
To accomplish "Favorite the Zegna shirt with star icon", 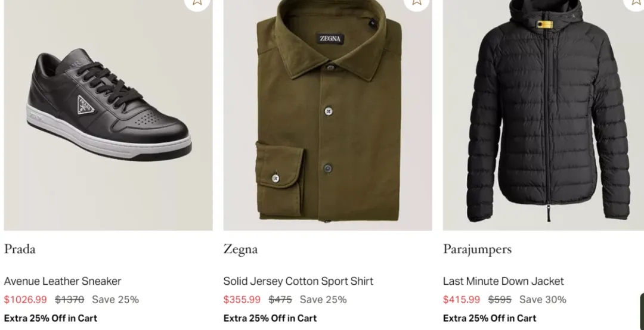I will click(x=416, y=2).
